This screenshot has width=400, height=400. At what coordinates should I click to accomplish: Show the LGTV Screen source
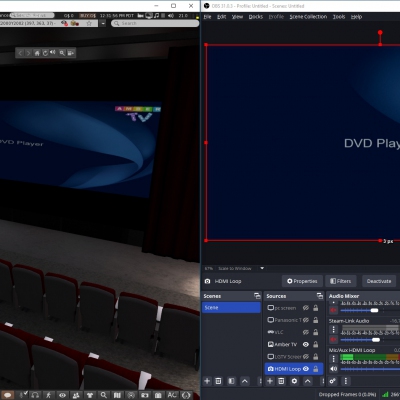point(306,357)
